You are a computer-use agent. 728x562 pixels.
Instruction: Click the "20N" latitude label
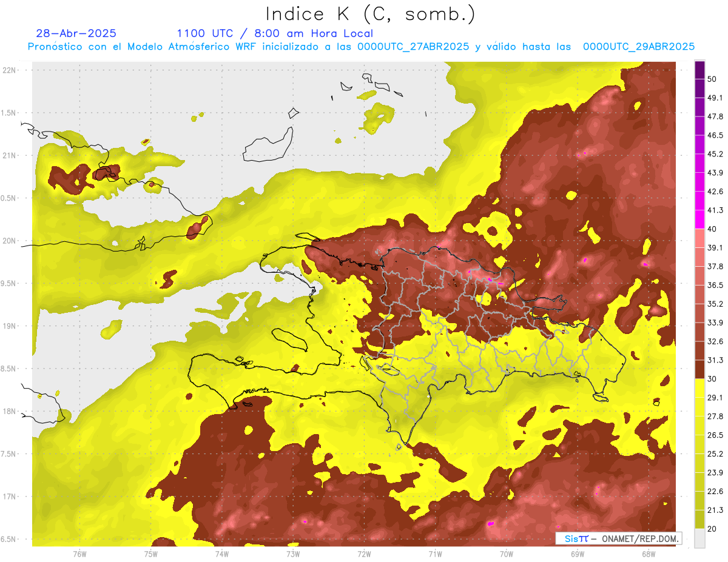pyautogui.click(x=10, y=241)
